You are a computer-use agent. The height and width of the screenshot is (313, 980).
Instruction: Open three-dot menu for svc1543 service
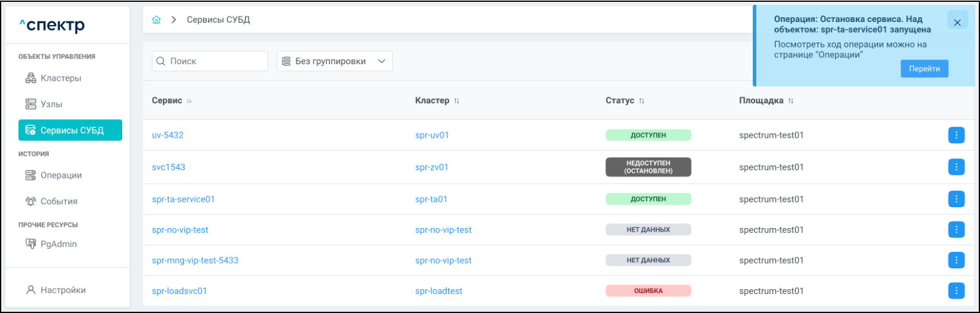(956, 167)
